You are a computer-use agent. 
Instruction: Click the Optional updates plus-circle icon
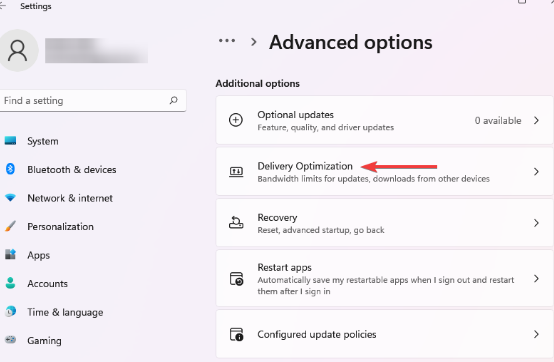point(236,120)
